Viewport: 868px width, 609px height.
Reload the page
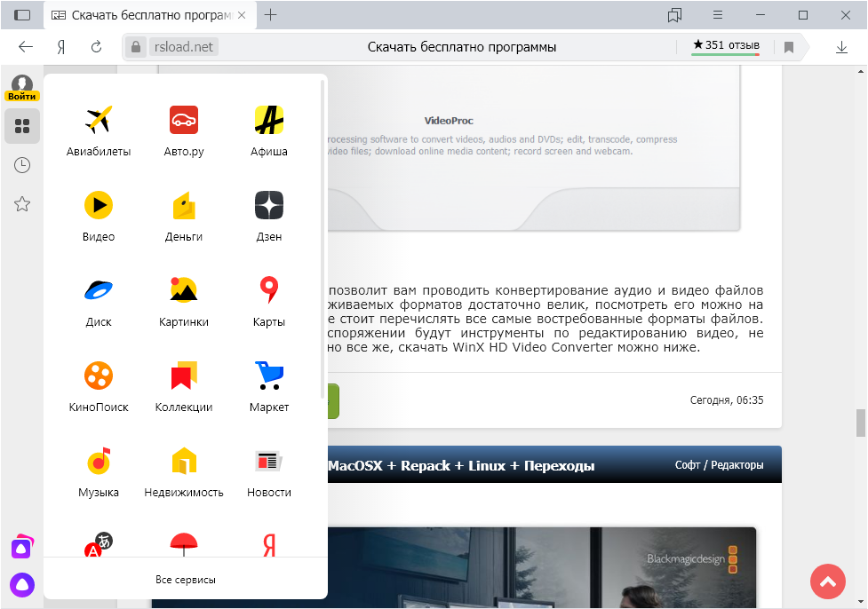click(96, 47)
